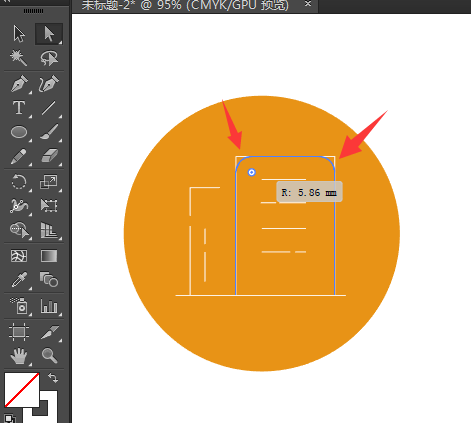Select the Pencil tool

coord(19,156)
